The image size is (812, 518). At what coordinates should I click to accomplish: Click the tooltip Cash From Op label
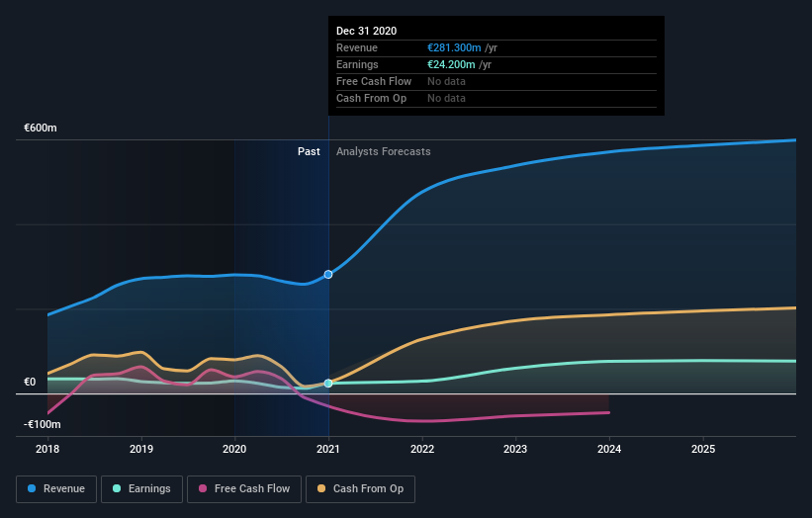pos(371,98)
